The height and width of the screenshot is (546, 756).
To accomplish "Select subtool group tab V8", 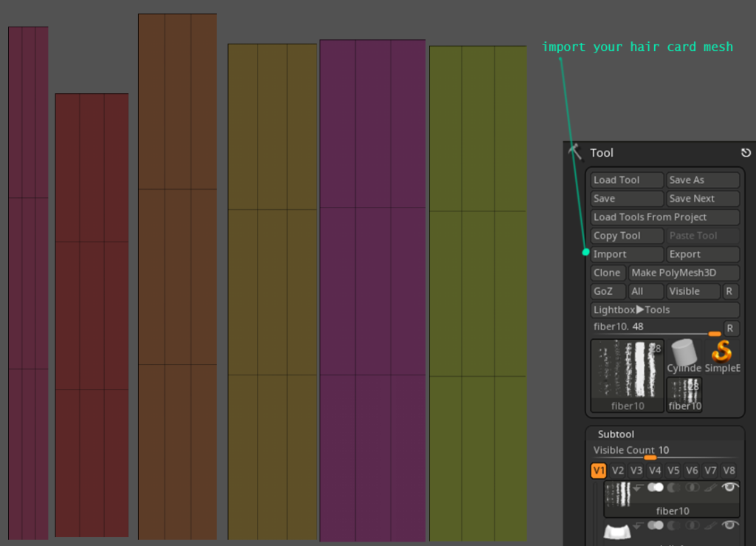I will pos(729,470).
